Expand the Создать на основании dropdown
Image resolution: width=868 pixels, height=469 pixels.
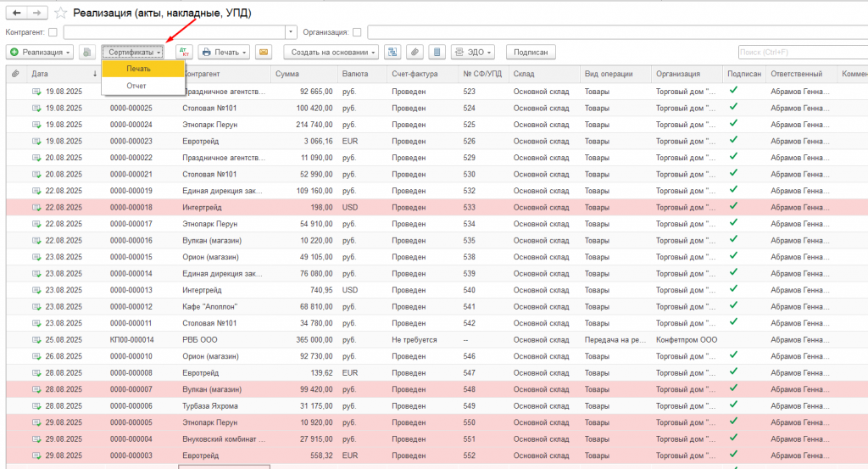331,52
